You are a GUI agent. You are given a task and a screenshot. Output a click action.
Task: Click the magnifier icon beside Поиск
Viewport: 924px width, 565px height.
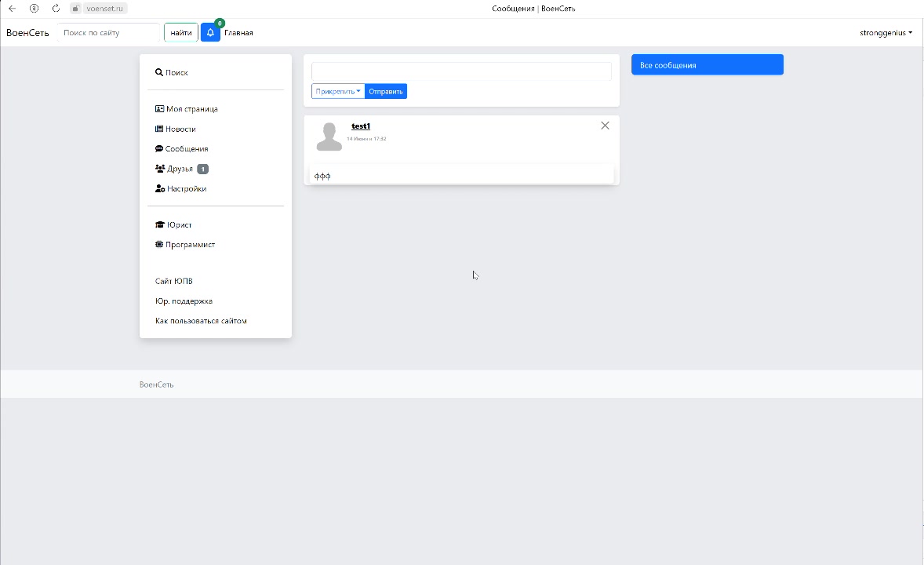(159, 72)
